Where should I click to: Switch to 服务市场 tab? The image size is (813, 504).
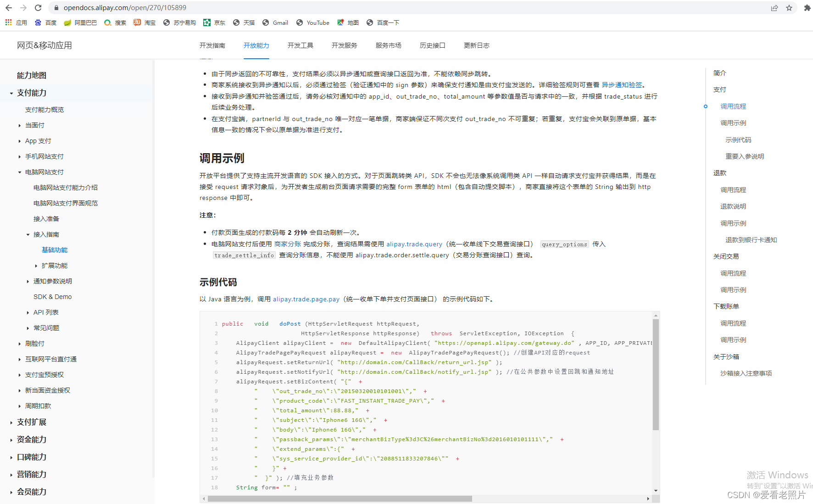[x=389, y=45]
